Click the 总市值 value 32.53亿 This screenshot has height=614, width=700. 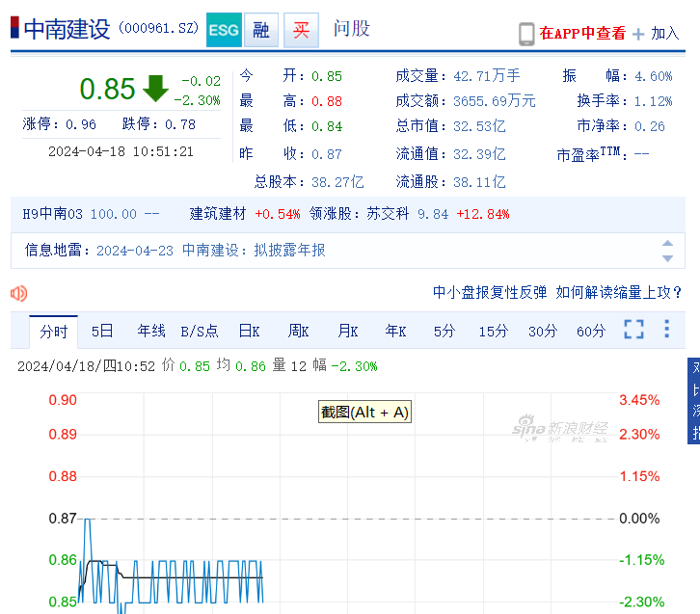pyautogui.click(x=479, y=126)
